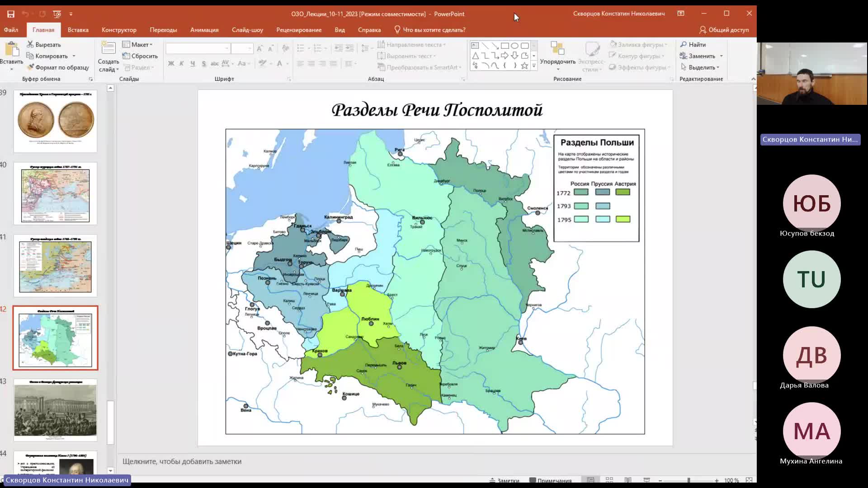Adjust the zoom slider handle

[689, 480]
